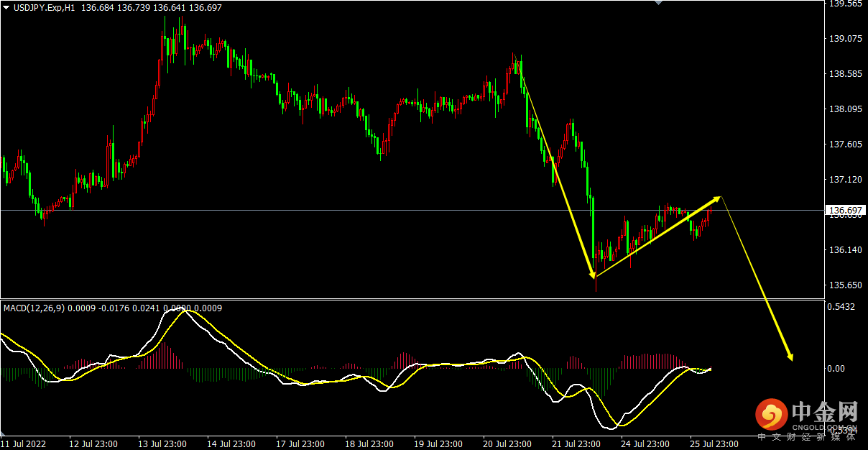Click the 13 Jul 23:00 time label
Image resolution: width=868 pixels, height=450 pixels.
tap(162, 444)
